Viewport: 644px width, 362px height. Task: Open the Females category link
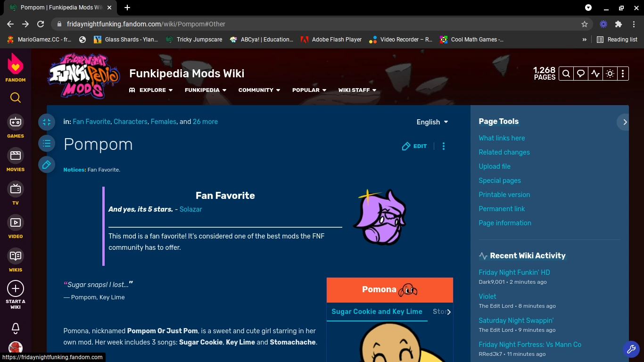coord(164,122)
